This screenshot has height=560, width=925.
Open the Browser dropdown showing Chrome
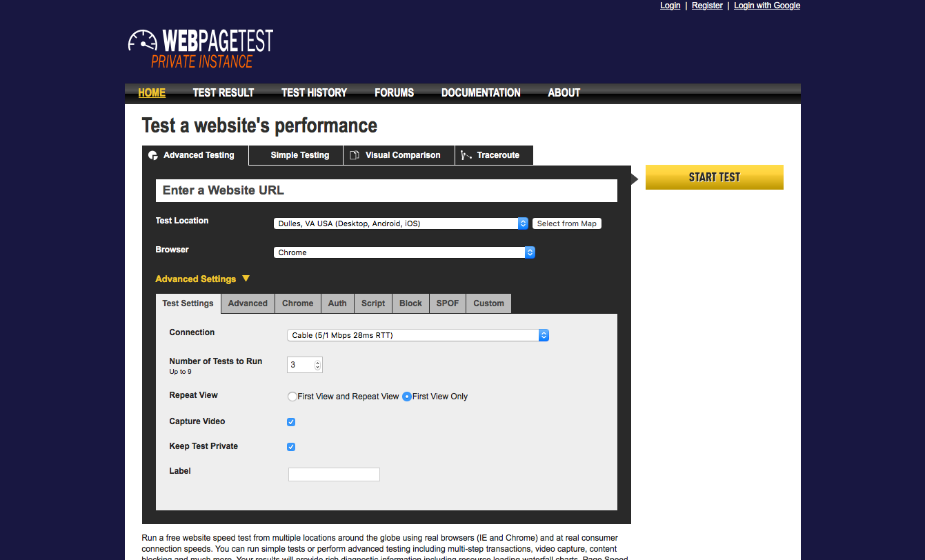[x=404, y=252]
